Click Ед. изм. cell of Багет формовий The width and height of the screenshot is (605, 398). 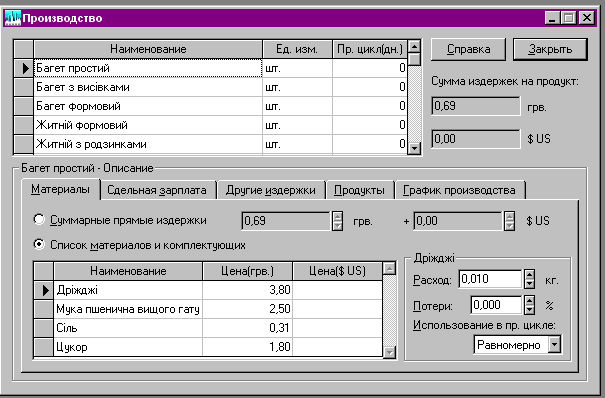(x=297, y=106)
